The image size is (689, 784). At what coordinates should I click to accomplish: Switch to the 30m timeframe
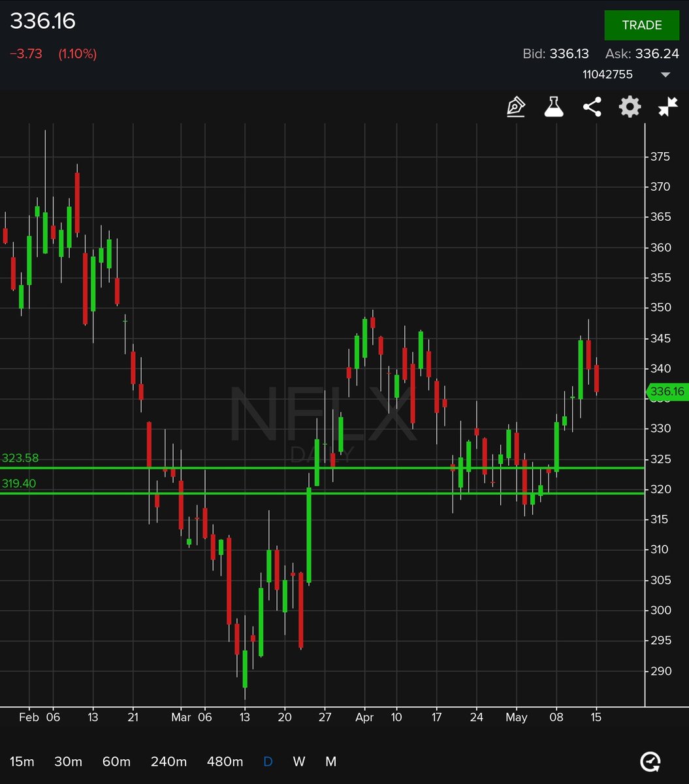point(68,761)
